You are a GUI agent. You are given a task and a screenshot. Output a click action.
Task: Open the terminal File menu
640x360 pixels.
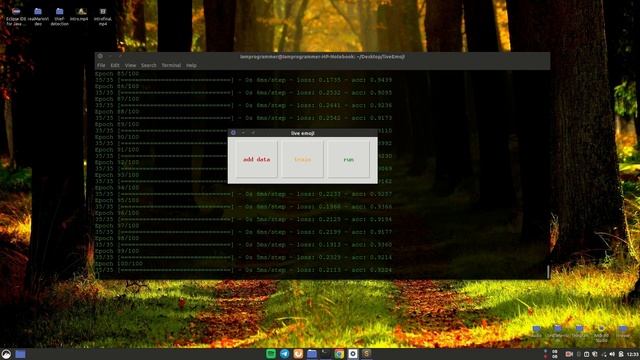(101, 65)
